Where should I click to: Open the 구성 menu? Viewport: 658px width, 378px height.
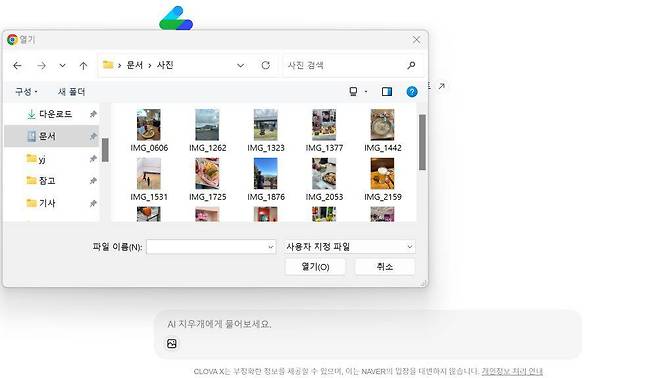point(26,91)
